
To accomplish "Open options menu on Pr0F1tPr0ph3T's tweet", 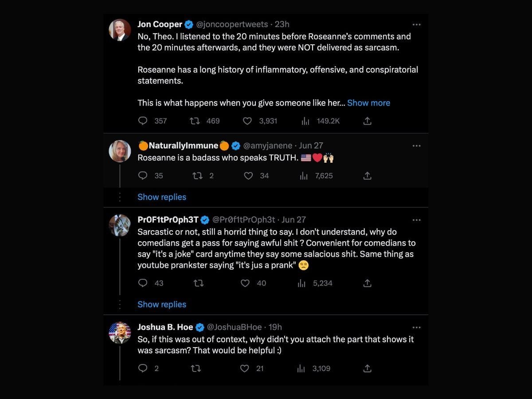I will click(416, 219).
